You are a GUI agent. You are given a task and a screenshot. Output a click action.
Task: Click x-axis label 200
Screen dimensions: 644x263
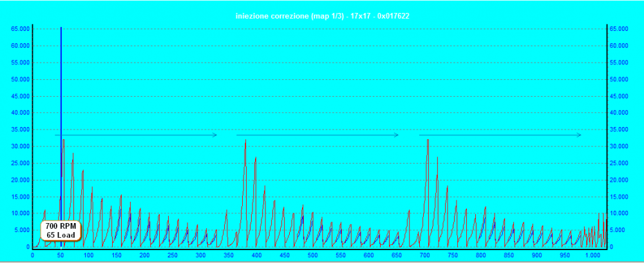click(144, 255)
